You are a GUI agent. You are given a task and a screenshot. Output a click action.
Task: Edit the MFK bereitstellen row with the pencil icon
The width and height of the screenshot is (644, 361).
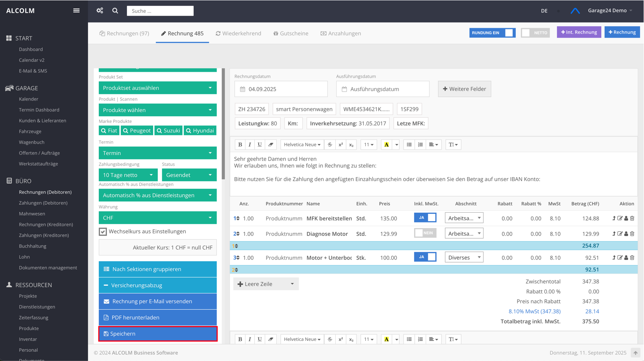click(x=620, y=218)
